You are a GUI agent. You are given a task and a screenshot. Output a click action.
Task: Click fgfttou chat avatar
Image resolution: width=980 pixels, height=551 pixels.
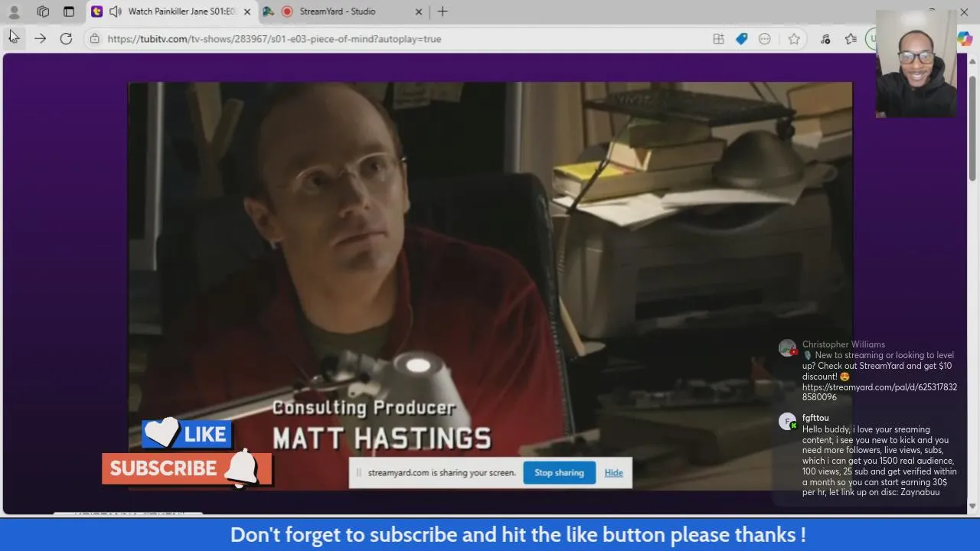point(787,422)
